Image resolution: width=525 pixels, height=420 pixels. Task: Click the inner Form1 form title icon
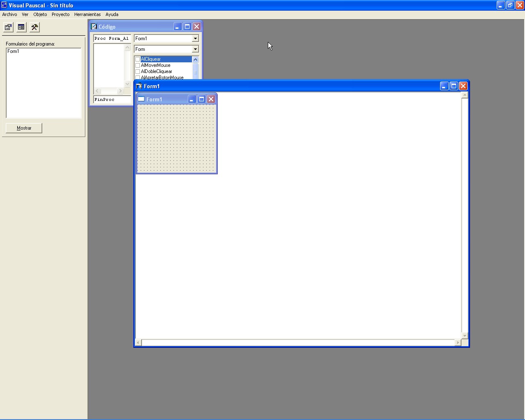coord(141,99)
